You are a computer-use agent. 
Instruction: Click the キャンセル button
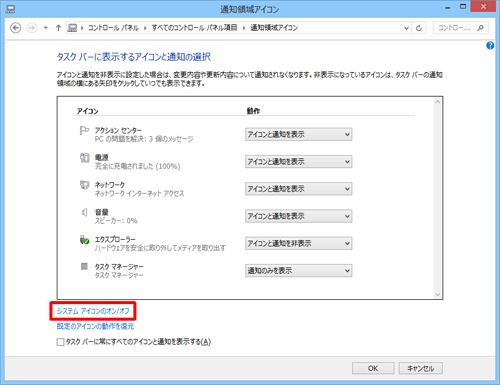[x=421, y=368]
